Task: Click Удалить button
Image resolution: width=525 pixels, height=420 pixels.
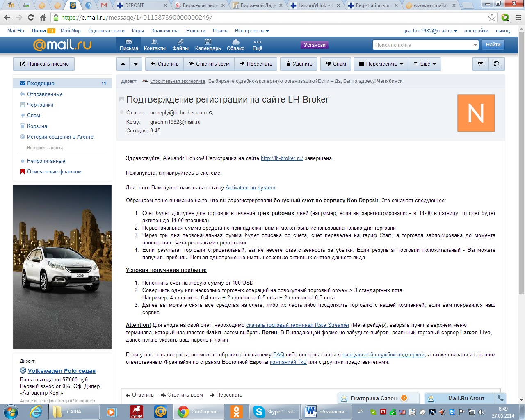Action: (299, 64)
